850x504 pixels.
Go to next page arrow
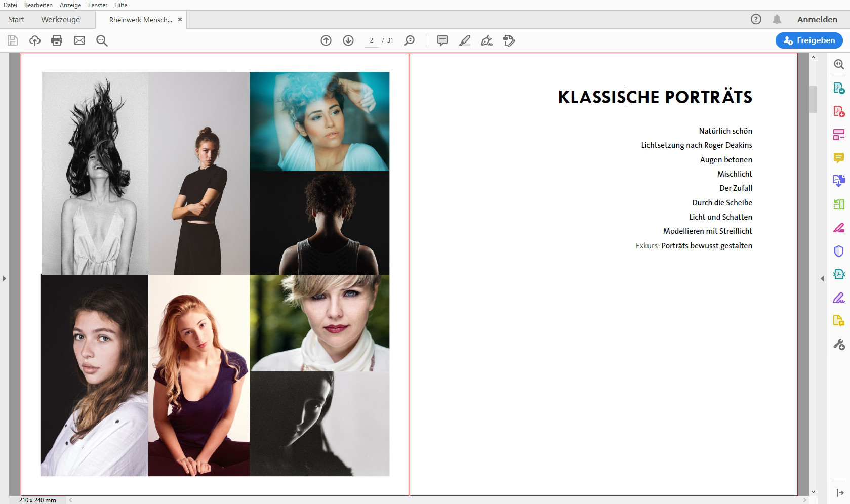point(348,40)
